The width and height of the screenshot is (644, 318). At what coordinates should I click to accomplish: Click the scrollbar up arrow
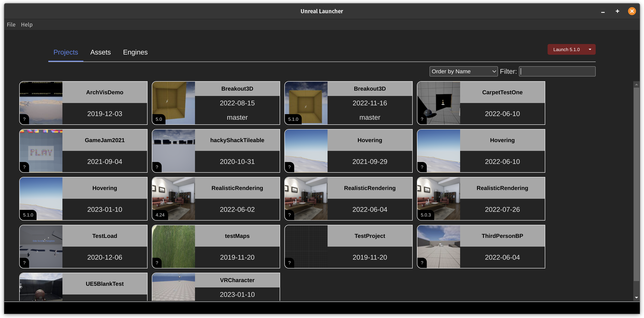point(636,84)
